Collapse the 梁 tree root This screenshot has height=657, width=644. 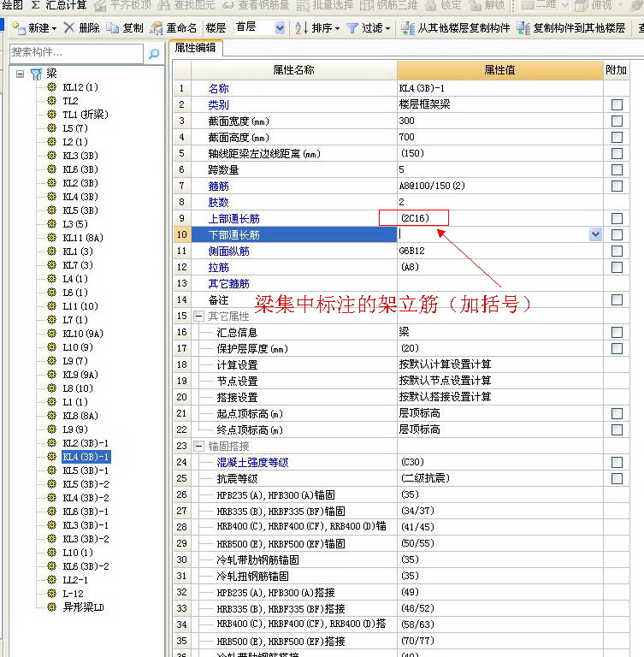[20, 74]
